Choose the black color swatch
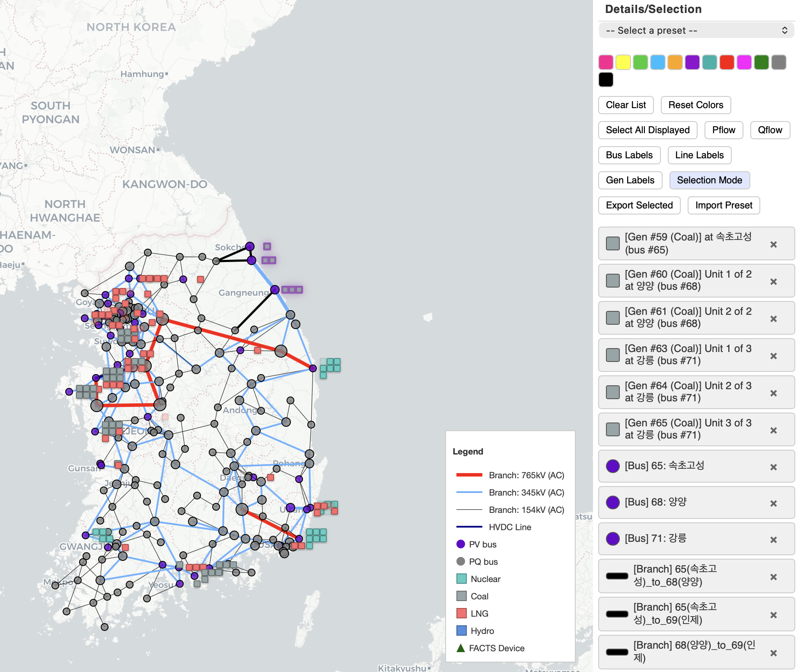The height and width of the screenshot is (672, 797). coord(606,80)
